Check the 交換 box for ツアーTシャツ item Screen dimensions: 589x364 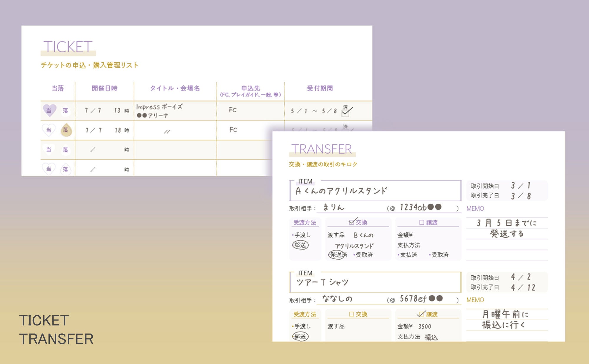[351, 314]
